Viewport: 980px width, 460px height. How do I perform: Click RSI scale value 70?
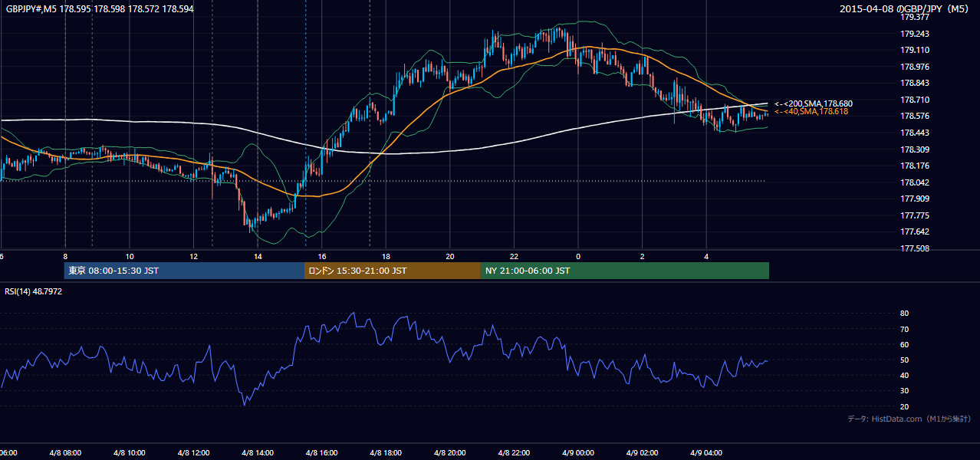point(904,329)
